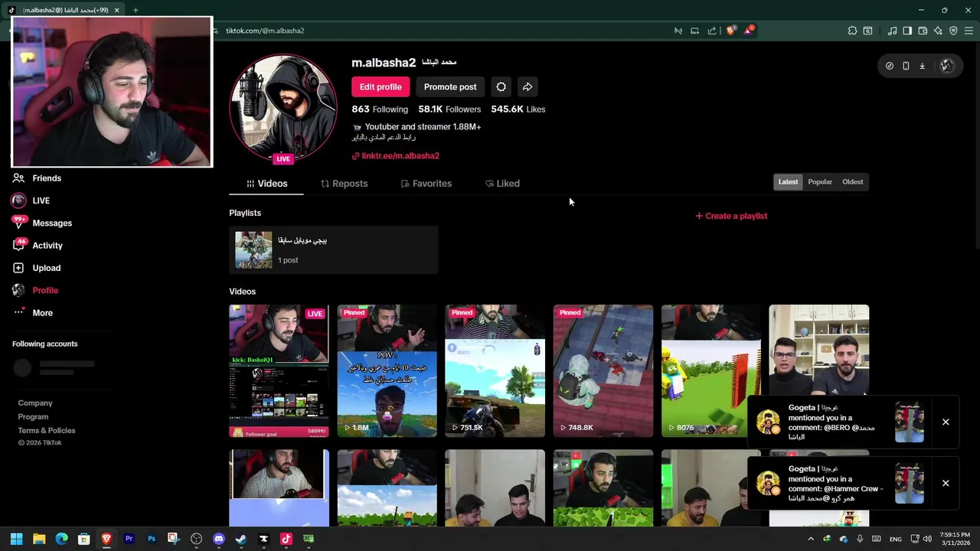This screenshot has width=980, height=551.
Task: Click the download desktop app icon
Action: 922,66
